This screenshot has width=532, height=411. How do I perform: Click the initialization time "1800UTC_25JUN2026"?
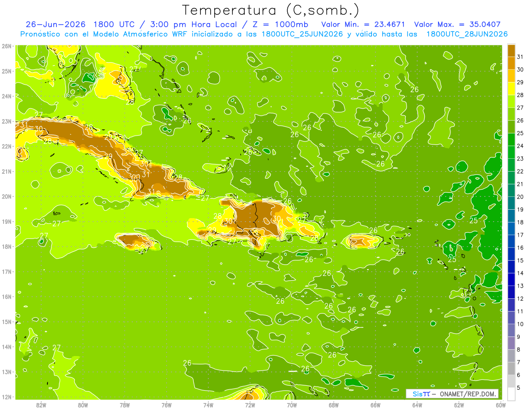302,34
